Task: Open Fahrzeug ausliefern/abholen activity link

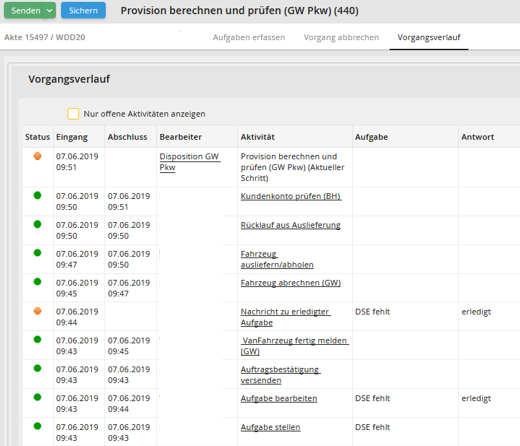Action: [x=277, y=259]
